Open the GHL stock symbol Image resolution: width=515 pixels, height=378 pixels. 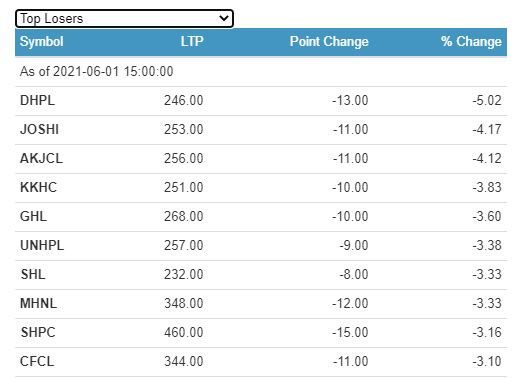tap(33, 216)
